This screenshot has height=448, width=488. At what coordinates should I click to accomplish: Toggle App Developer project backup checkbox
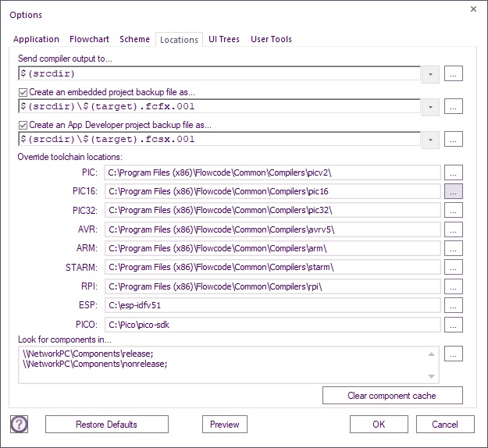(x=23, y=125)
